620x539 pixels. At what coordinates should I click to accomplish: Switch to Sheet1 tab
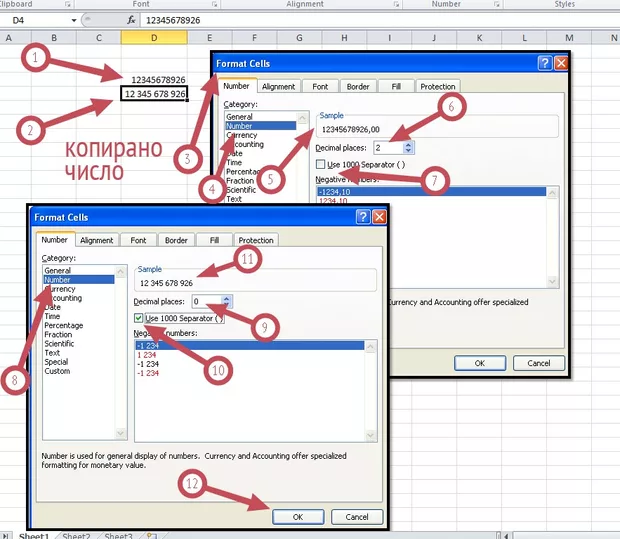pos(34,535)
